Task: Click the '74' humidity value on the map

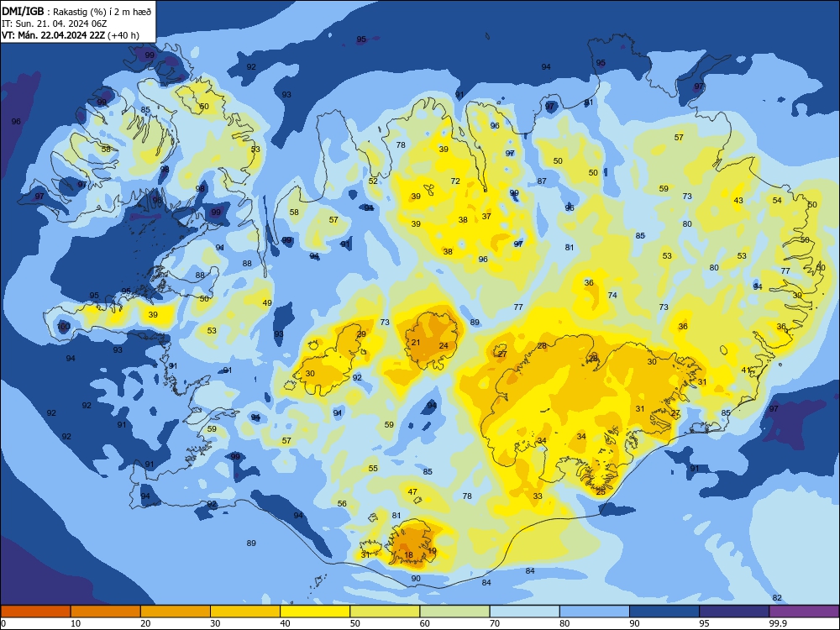Action: (612, 295)
